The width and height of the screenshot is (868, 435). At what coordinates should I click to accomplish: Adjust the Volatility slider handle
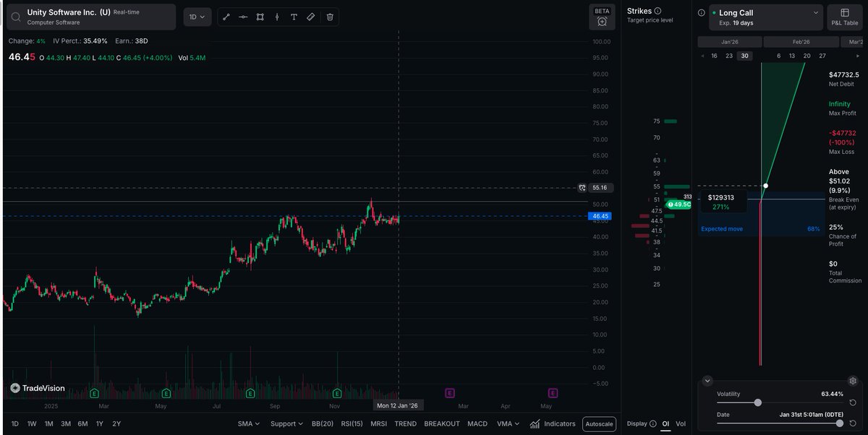tap(757, 402)
